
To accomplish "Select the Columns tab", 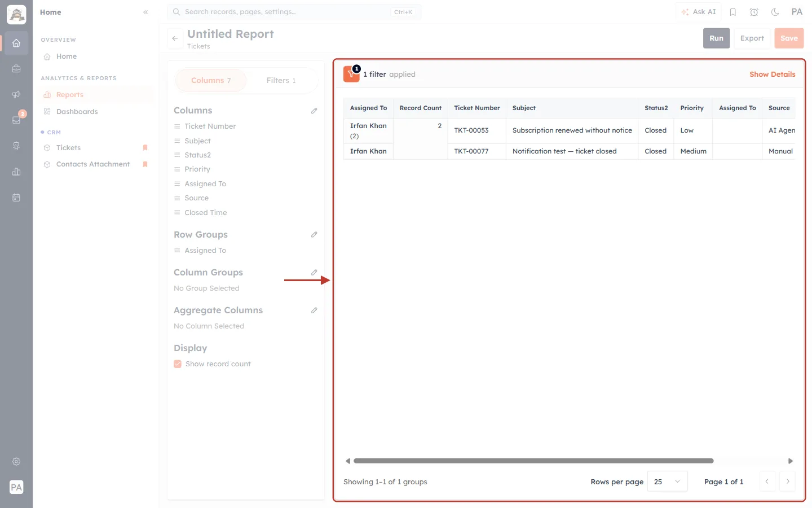I will pos(211,81).
